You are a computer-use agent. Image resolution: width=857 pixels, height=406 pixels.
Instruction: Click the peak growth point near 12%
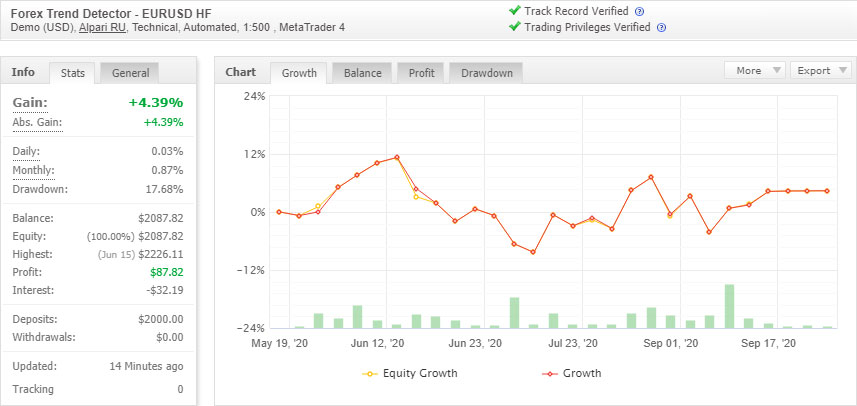(397, 157)
